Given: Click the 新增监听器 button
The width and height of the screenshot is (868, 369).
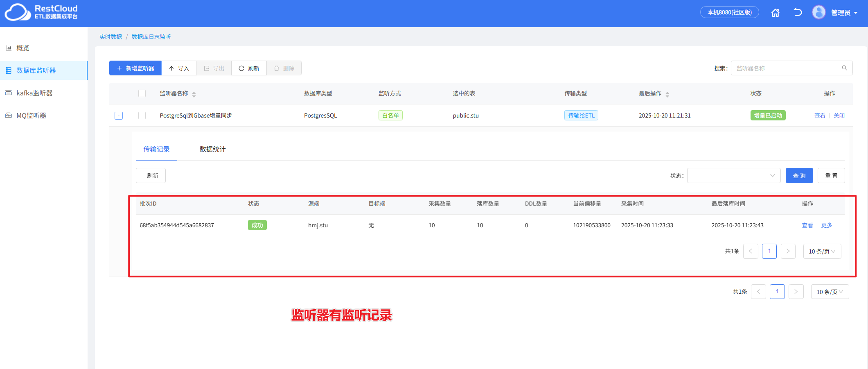Looking at the screenshot, I should [x=135, y=68].
